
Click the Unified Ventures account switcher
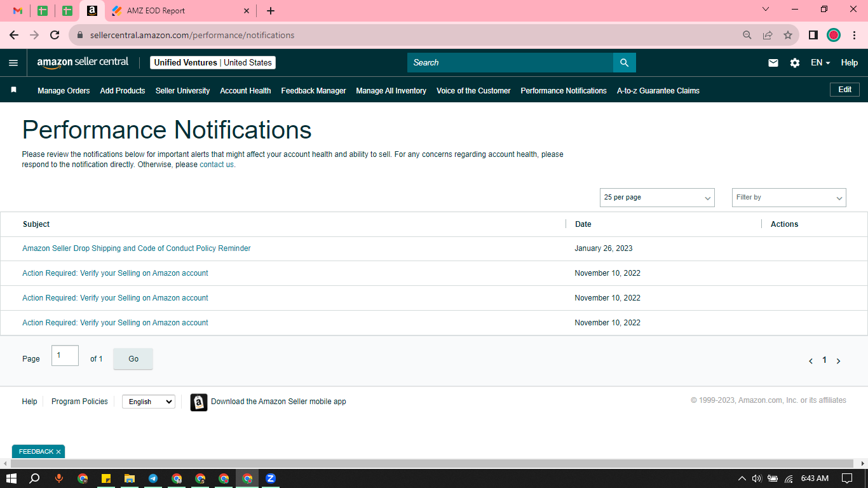[x=213, y=62]
